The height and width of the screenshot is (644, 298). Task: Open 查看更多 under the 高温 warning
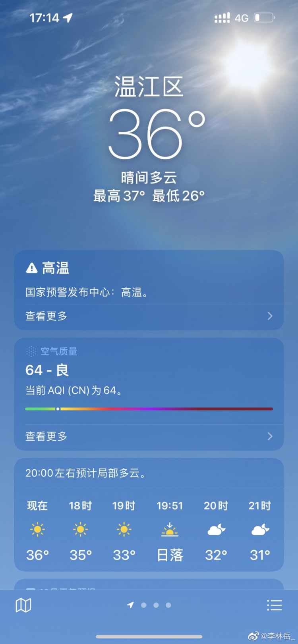click(149, 316)
